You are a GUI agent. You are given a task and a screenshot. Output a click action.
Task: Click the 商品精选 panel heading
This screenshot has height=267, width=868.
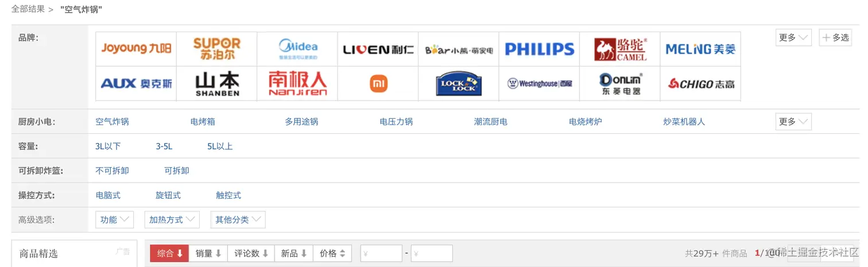(38, 254)
